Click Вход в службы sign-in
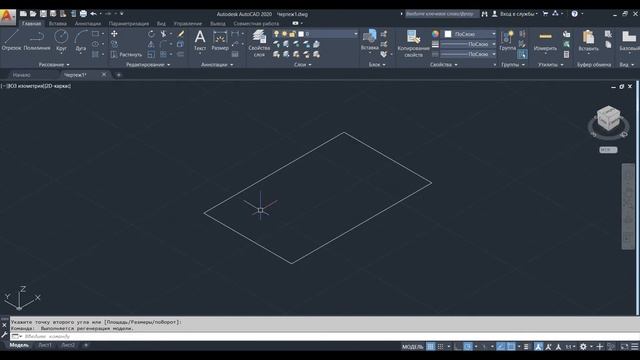The height and width of the screenshot is (360, 640). pos(516,14)
